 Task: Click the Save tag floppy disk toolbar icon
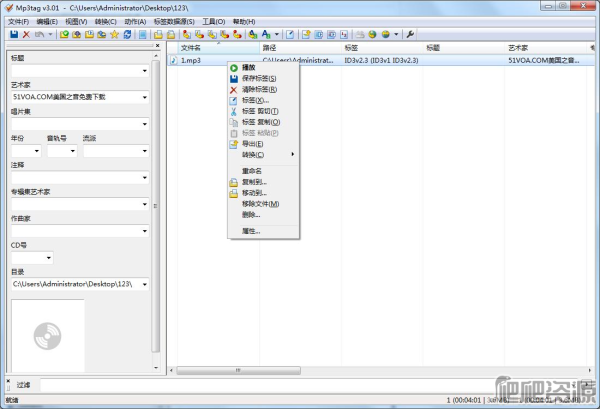[14, 34]
